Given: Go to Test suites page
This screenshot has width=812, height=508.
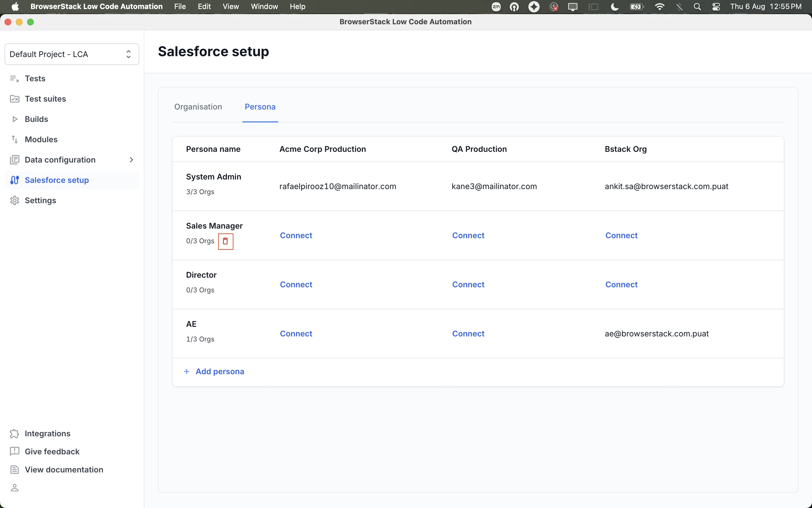Looking at the screenshot, I should point(45,99).
